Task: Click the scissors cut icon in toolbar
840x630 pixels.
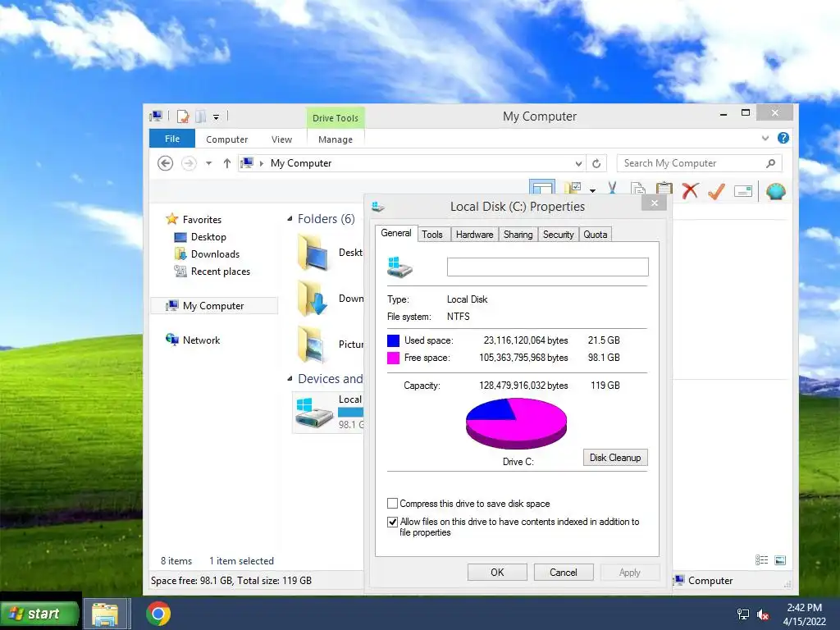Action: pos(612,188)
